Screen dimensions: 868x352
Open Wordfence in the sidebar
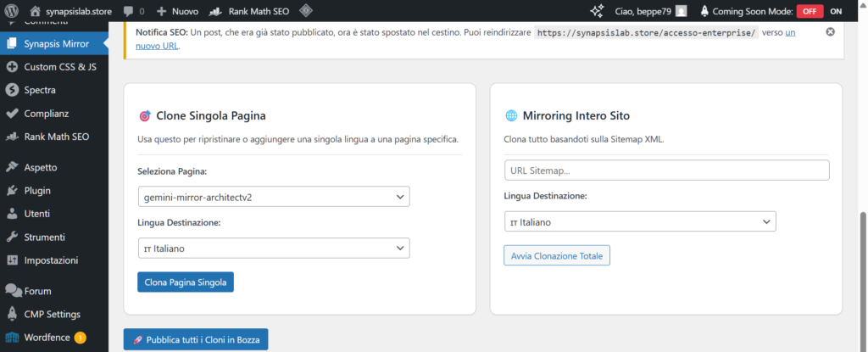pyautogui.click(x=49, y=337)
